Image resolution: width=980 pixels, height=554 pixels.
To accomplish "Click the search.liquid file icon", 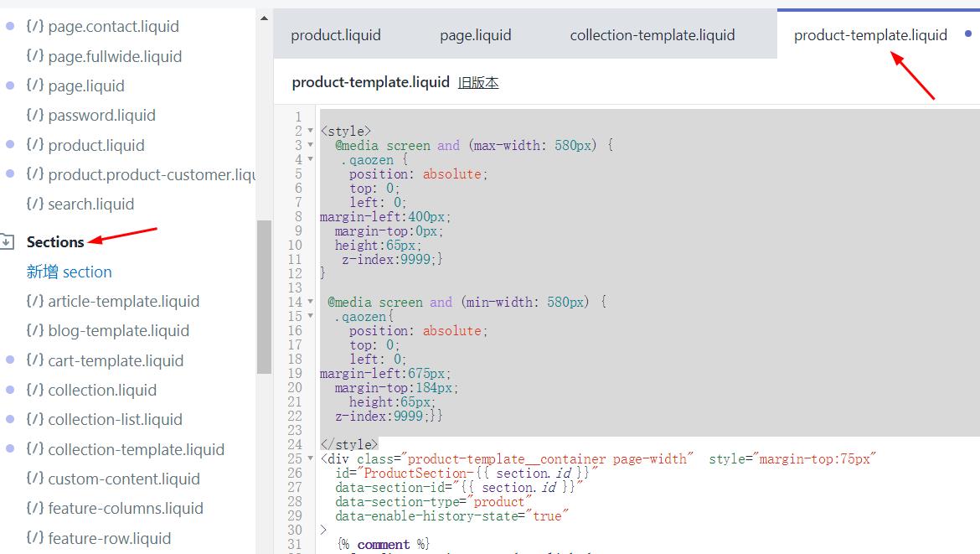I will click(35, 205).
